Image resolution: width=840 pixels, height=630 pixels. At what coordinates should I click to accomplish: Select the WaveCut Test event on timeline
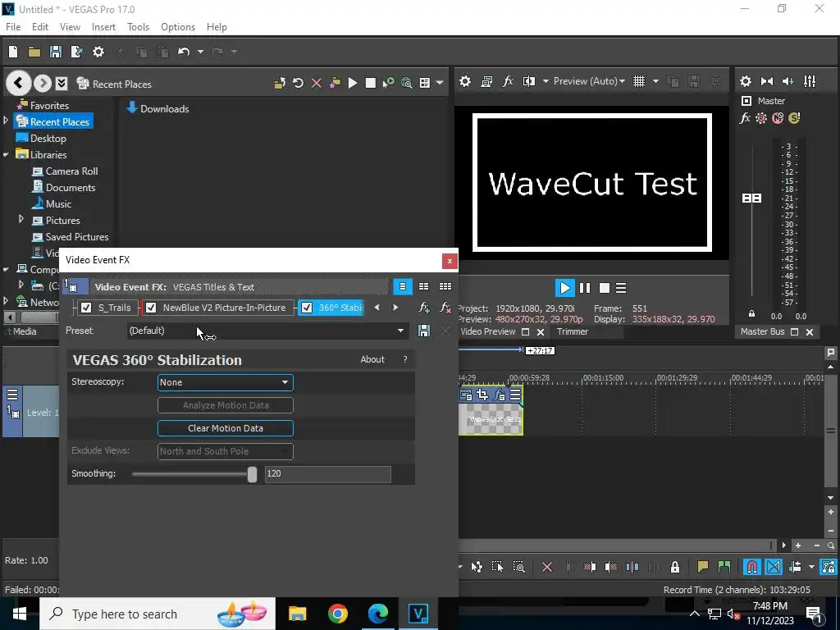tap(491, 419)
